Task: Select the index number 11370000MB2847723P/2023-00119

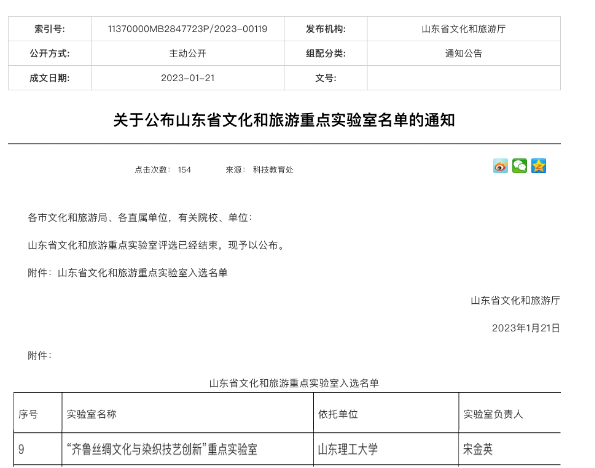Action: [187, 29]
